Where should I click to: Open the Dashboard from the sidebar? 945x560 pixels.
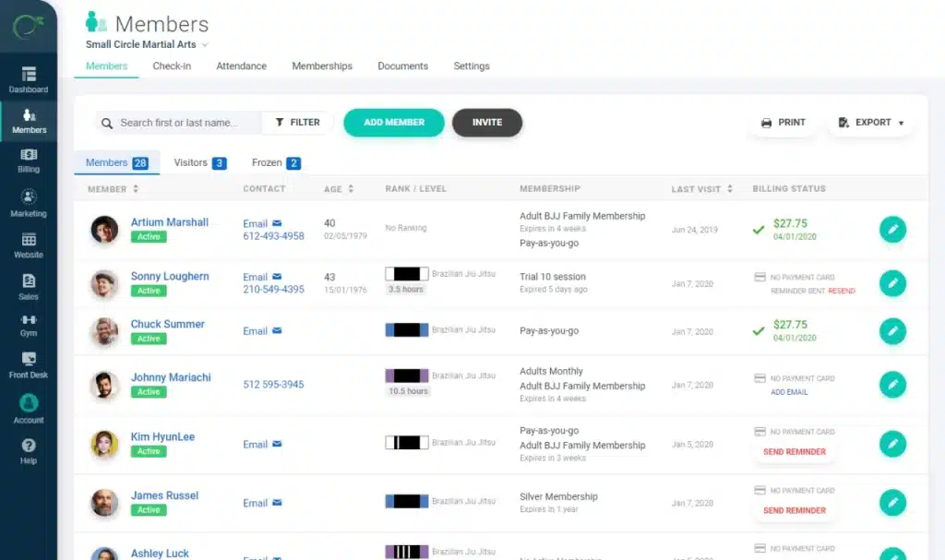pos(29,78)
